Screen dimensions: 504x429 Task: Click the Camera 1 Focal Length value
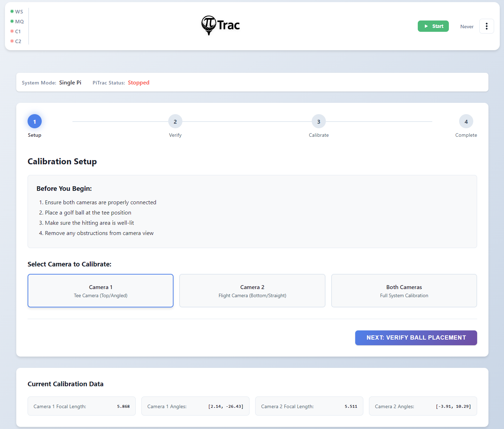pos(123,406)
